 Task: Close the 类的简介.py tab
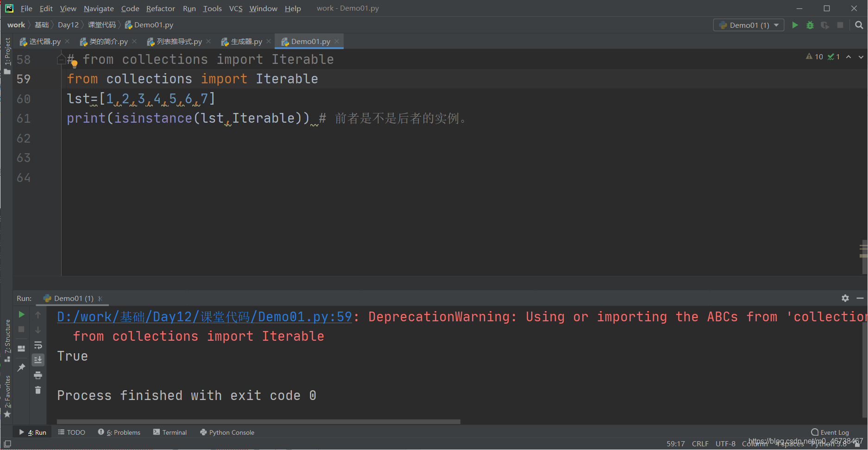(134, 41)
